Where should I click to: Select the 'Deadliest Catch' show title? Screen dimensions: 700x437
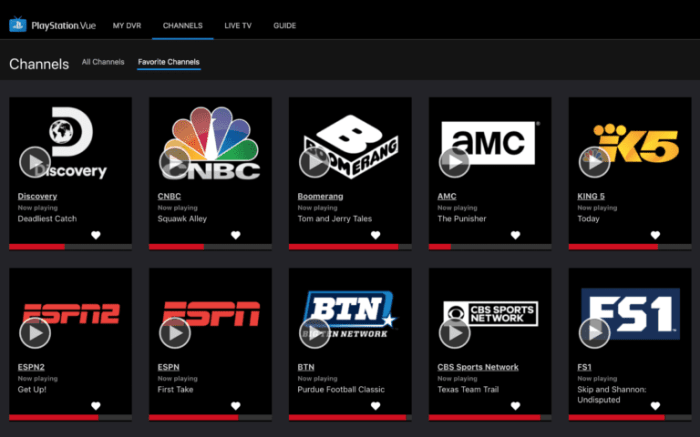pyautogui.click(x=47, y=219)
